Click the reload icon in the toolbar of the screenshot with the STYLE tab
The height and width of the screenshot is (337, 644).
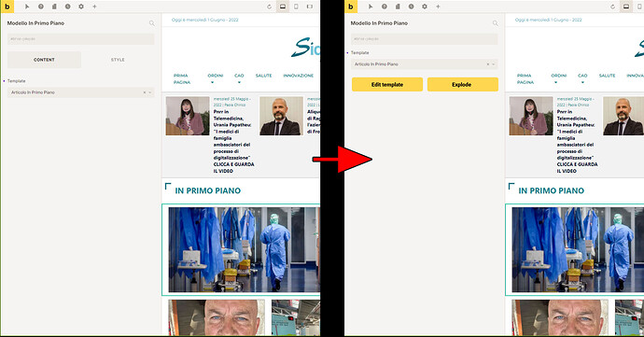click(x=269, y=7)
